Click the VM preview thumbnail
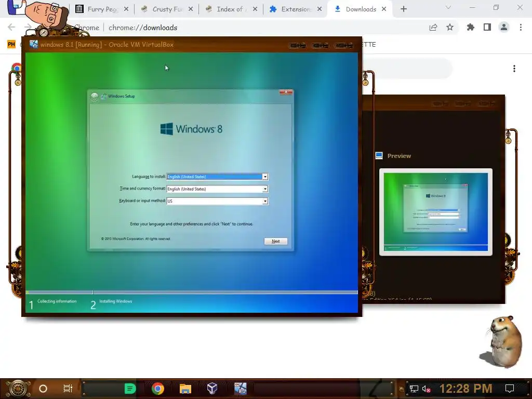The height and width of the screenshot is (399, 532). point(436,212)
